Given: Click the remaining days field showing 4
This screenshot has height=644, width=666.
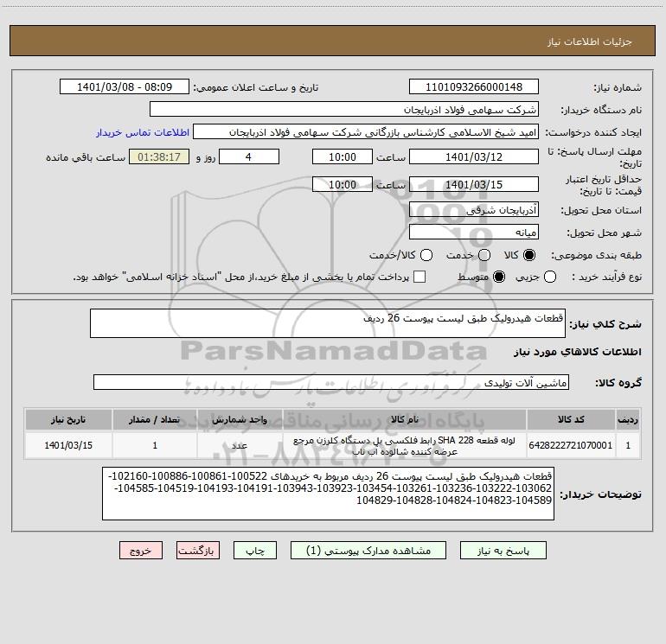Looking at the screenshot, I should pos(249,156).
